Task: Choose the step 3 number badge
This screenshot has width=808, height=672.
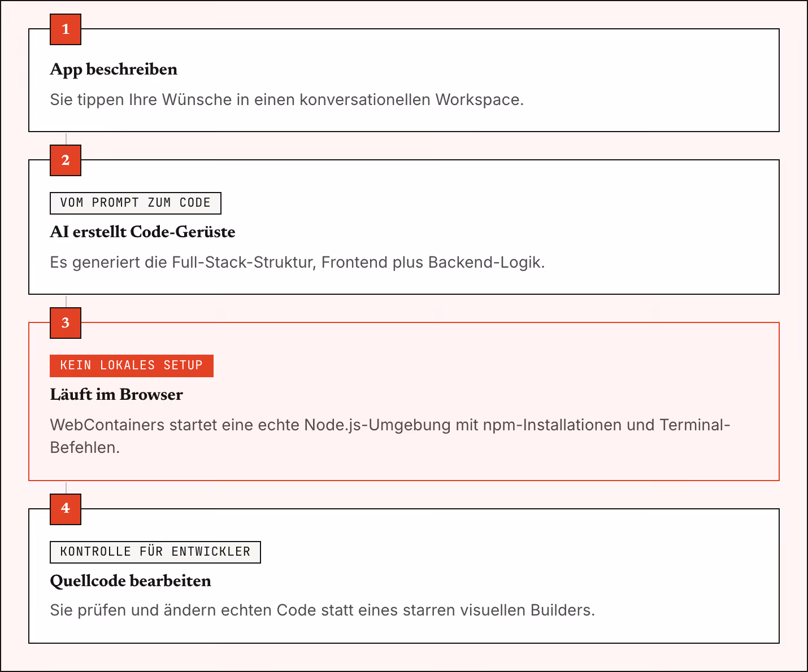Action: pos(66,323)
